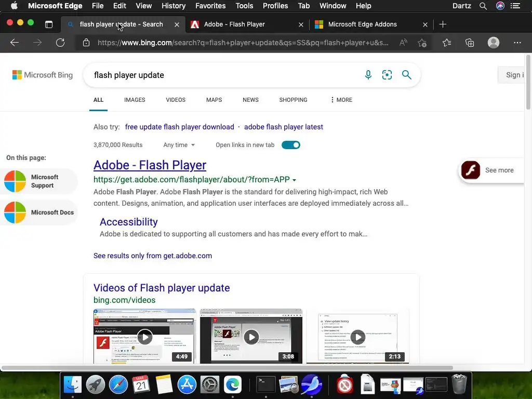Screen dimensions: 532x399
Task: Open the Flash See more card
Action: click(491, 170)
